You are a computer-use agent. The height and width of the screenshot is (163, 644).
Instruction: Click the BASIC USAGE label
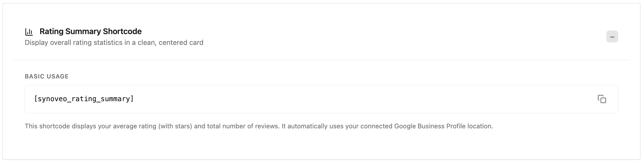click(x=47, y=77)
